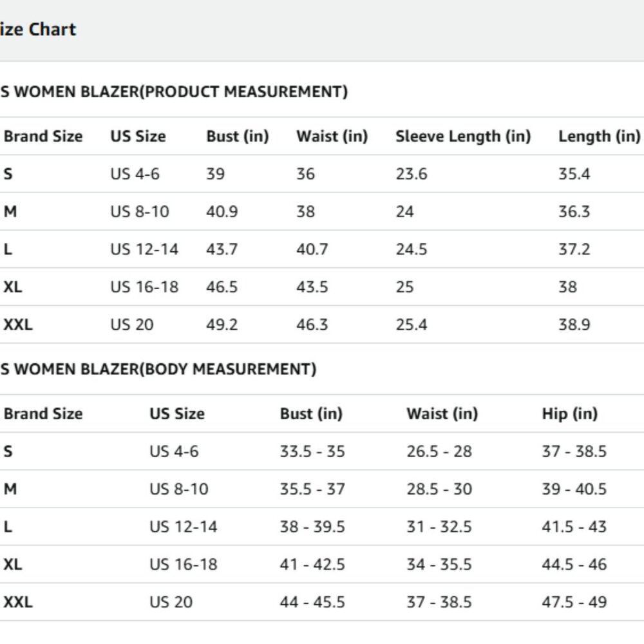
Task: Select the Product Measurement section title
Action: [174, 91]
